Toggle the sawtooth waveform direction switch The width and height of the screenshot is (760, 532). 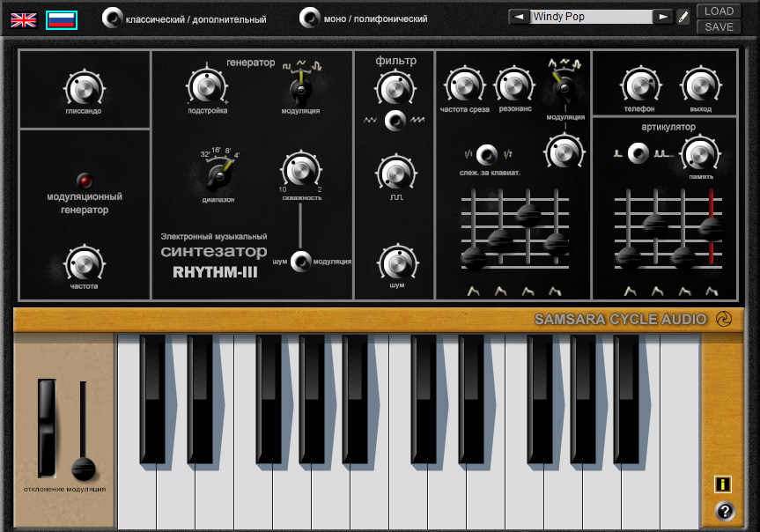[395, 121]
